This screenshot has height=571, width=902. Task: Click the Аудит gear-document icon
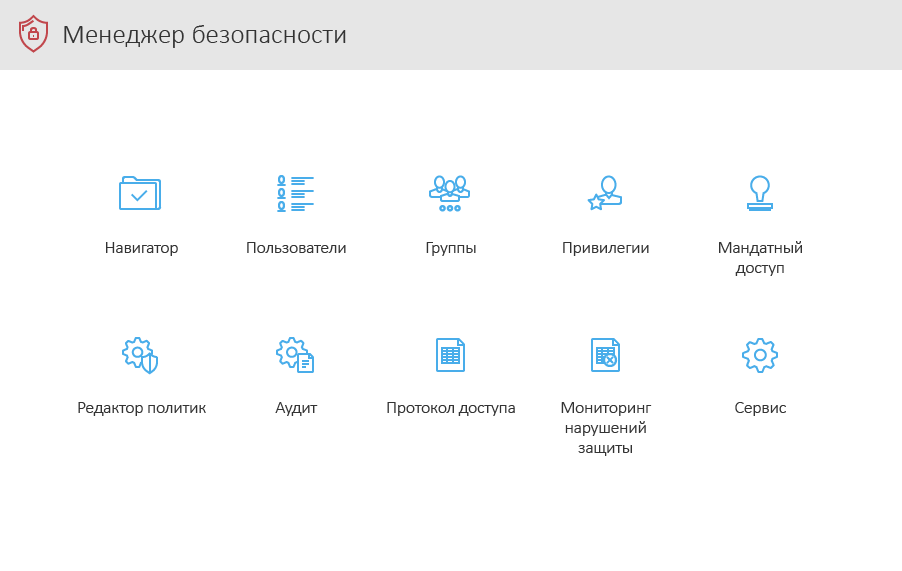pyautogui.click(x=295, y=354)
